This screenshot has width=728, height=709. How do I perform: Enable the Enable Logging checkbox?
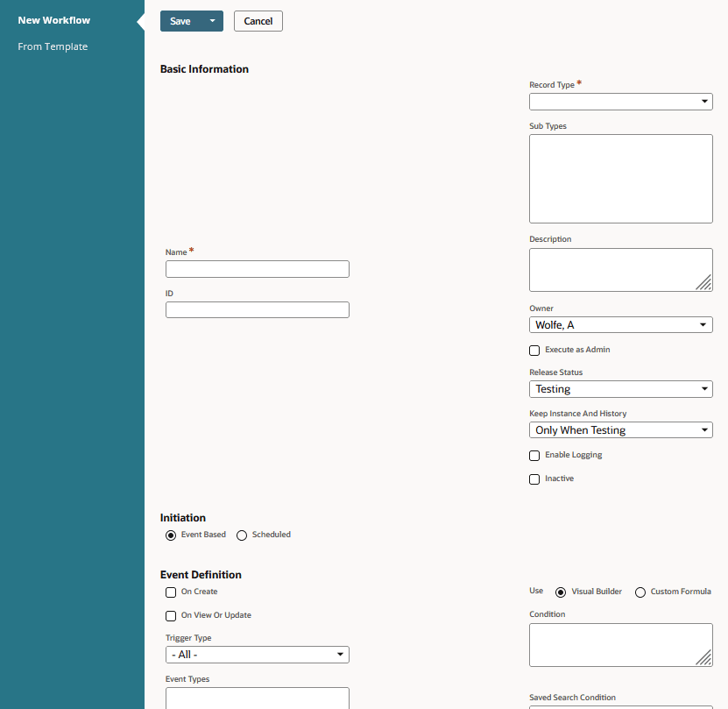[x=534, y=456]
